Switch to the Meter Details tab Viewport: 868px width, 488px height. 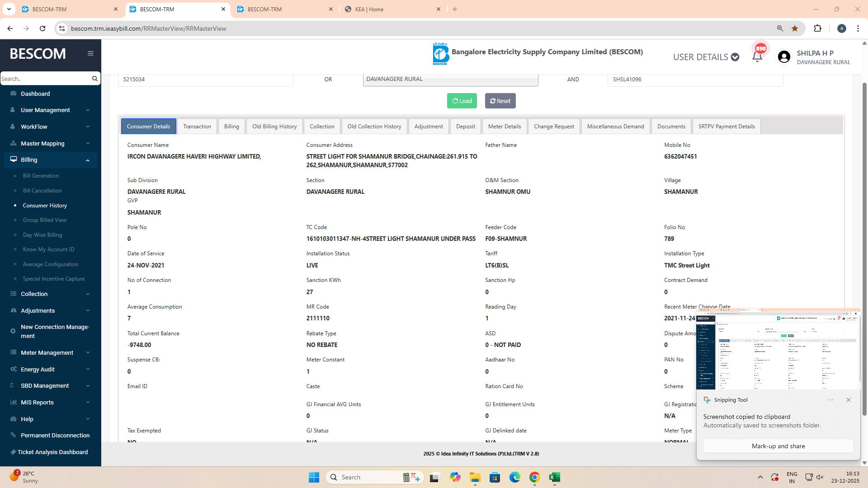[x=504, y=127]
